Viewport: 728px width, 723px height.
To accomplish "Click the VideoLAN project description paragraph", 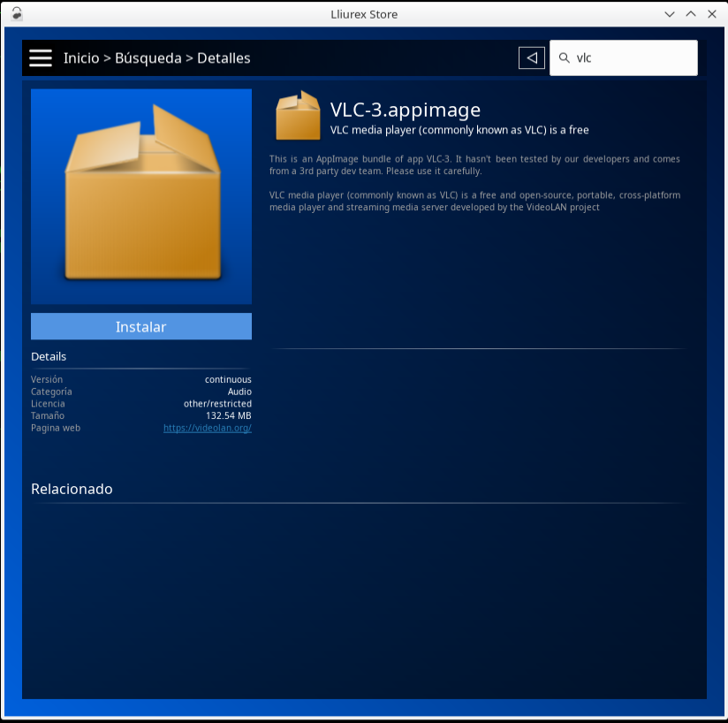I will [474, 201].
